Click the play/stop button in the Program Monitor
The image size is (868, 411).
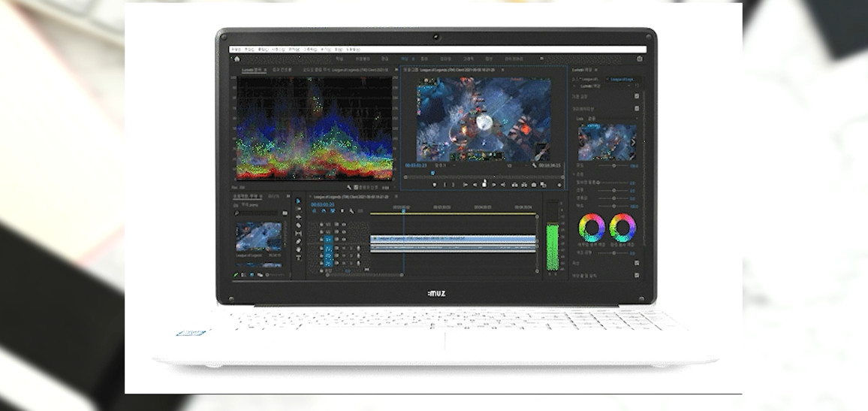click(484, 183)
